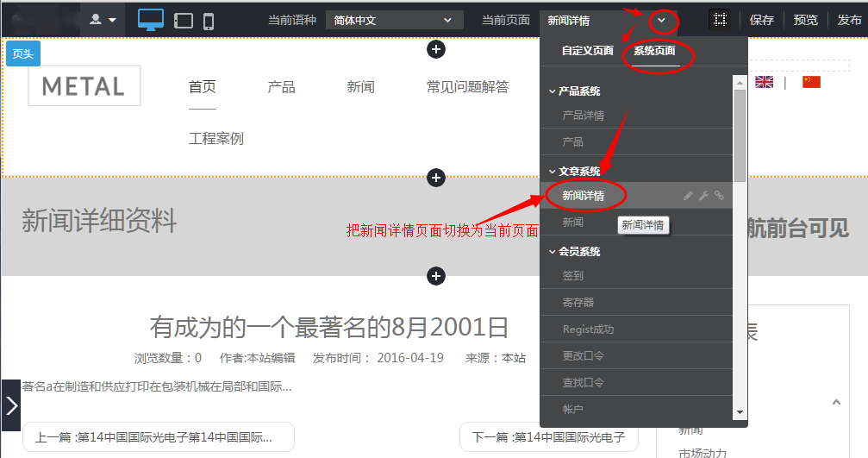Click the plus icon above the header
The width and height of the screenshot is (868, 458).
tap(436, 49)
